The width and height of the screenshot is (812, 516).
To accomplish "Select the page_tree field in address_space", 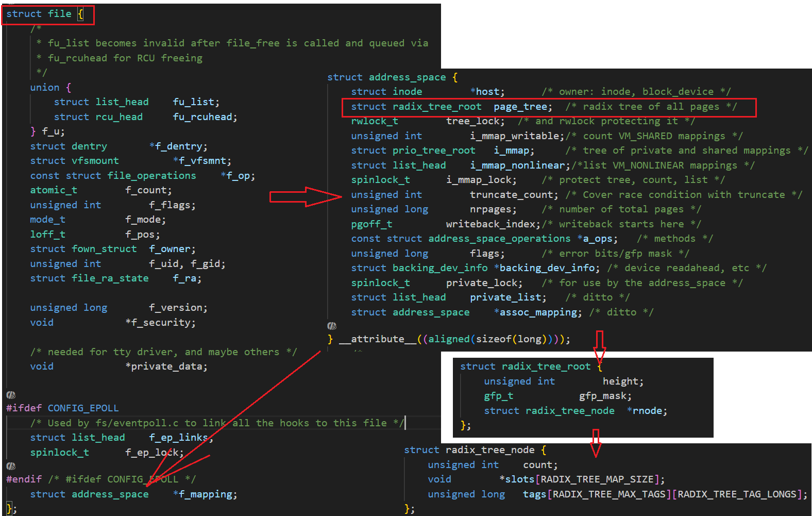I will coord(520,107).
